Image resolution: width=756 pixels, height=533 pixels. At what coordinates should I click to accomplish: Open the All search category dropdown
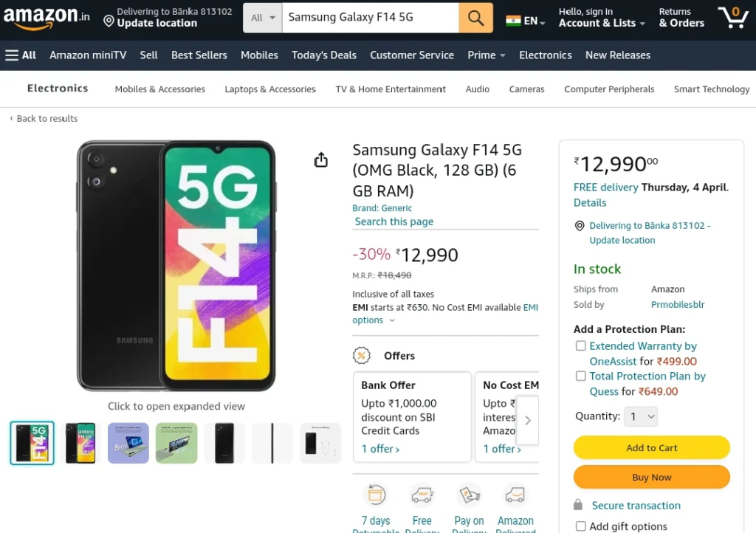263,18
